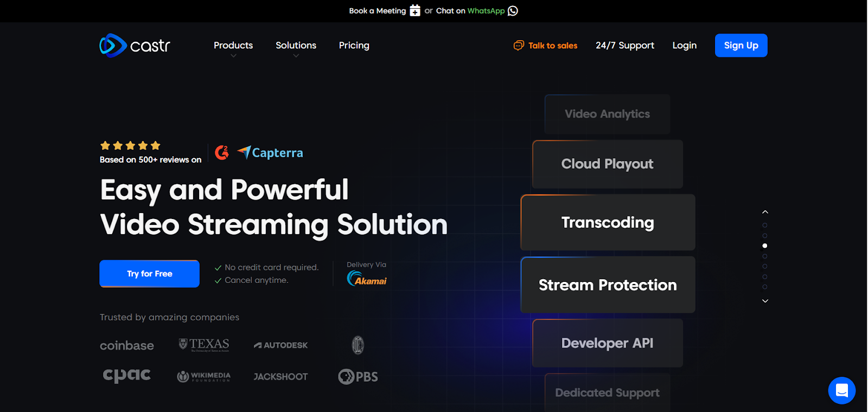Click the Castr logo
This screenshot has width=868, height=412.
pos(135,46)
